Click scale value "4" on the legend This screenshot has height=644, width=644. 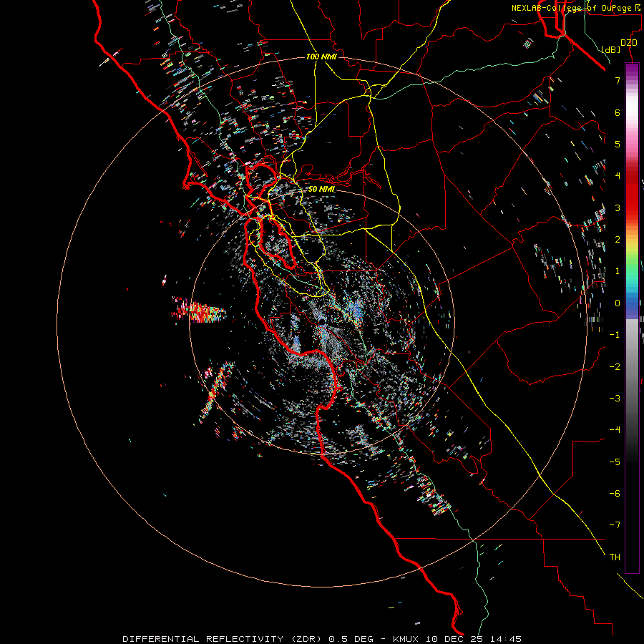point(618,176)
